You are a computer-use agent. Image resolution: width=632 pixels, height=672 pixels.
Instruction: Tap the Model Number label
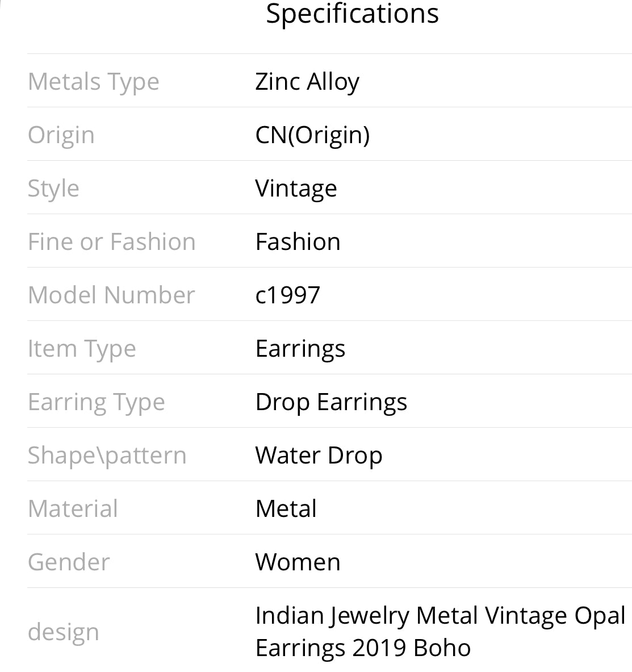(x=111, y=295)
